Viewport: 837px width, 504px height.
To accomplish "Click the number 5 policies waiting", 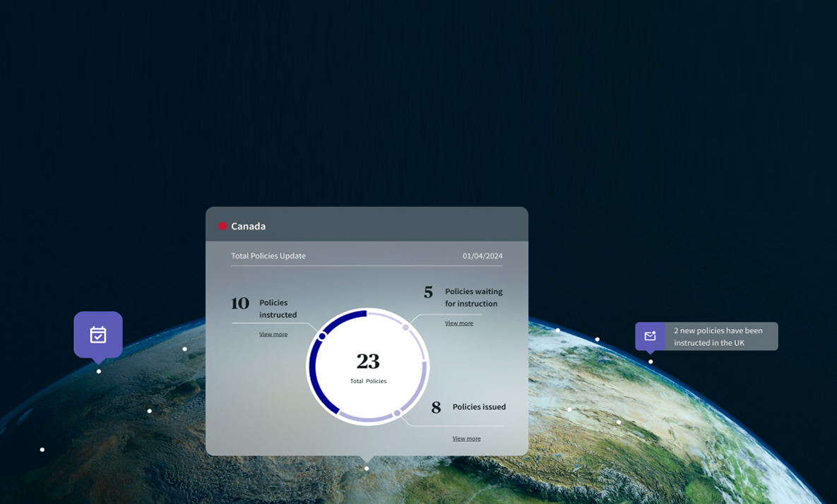I will point(428,292).
